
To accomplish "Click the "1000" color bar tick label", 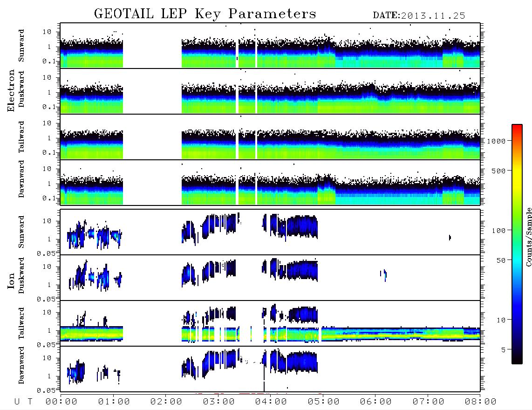I will tap(496, 141).
